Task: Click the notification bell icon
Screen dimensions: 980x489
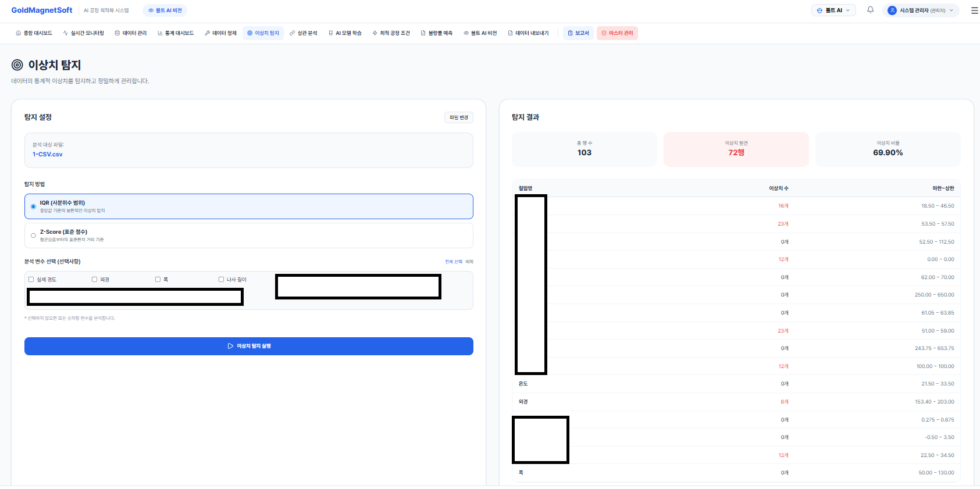Action: [x=870, y=10]
